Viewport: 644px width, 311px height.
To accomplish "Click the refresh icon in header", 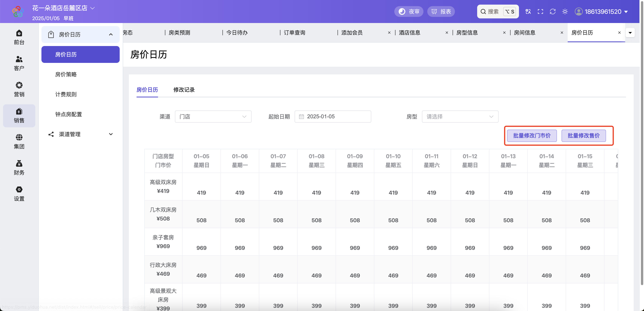I will point(553,12).
